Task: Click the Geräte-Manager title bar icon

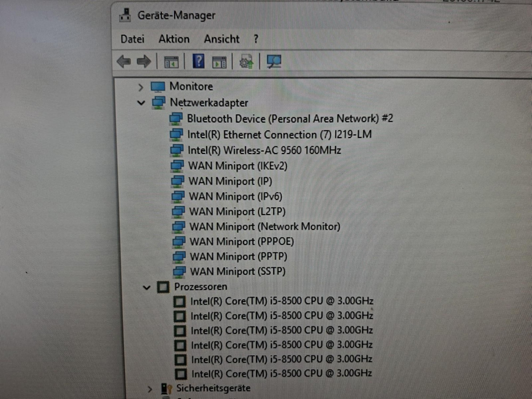Action: pos(125,15)
